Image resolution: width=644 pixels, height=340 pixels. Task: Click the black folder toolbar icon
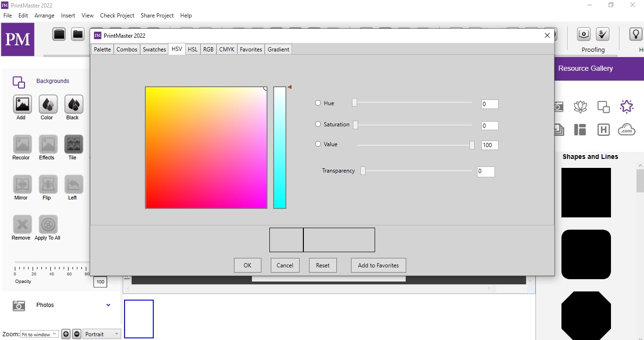tap(77, 34)
